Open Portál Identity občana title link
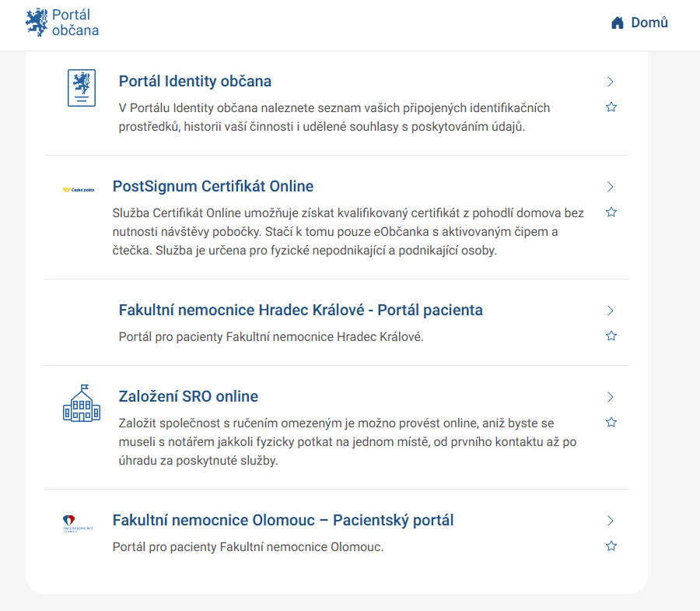The width and height of the screenshot is (700, 611). (194, 82)
